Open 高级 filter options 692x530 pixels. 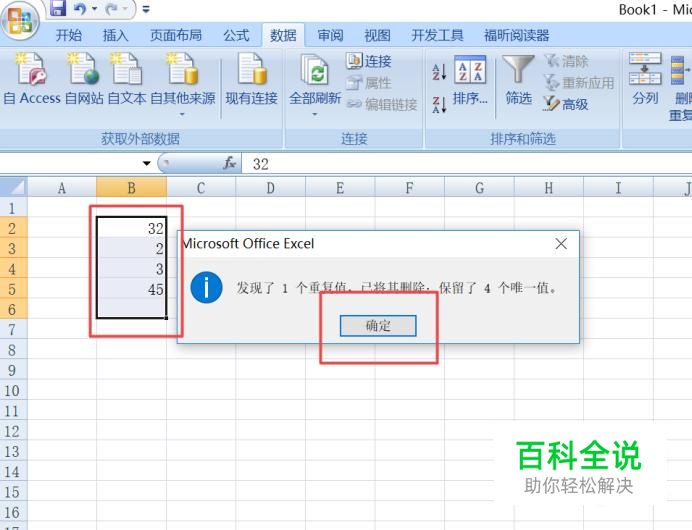click(566, 104)
